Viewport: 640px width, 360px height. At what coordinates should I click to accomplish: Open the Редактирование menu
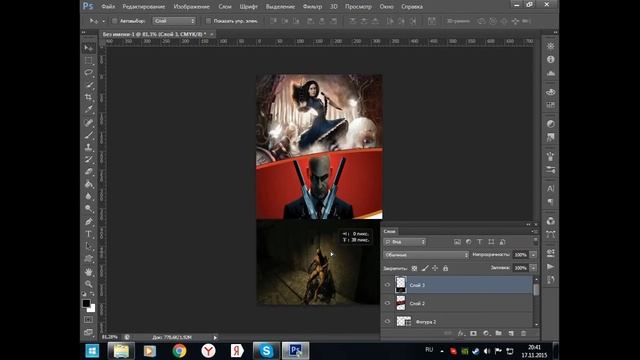pos(144,7)
